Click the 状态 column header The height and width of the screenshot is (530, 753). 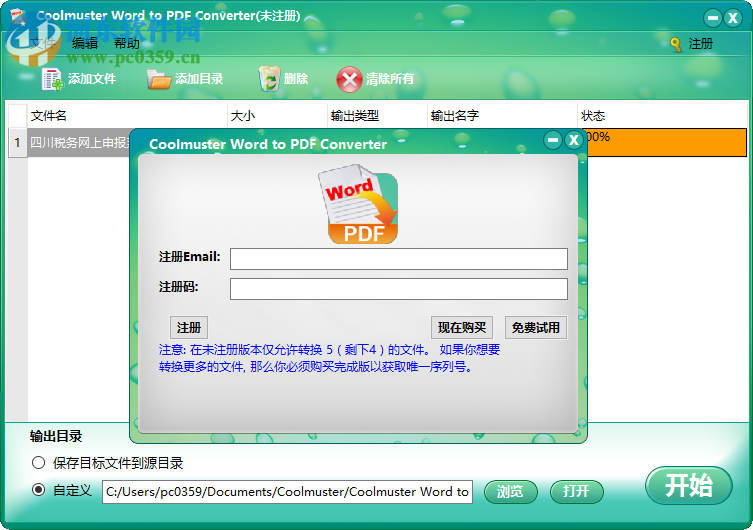pyautogui.click(x=662, y=116)
